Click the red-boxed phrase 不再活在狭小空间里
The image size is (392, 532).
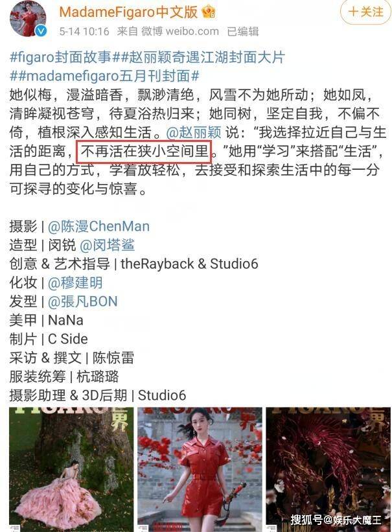pos(145,151)
